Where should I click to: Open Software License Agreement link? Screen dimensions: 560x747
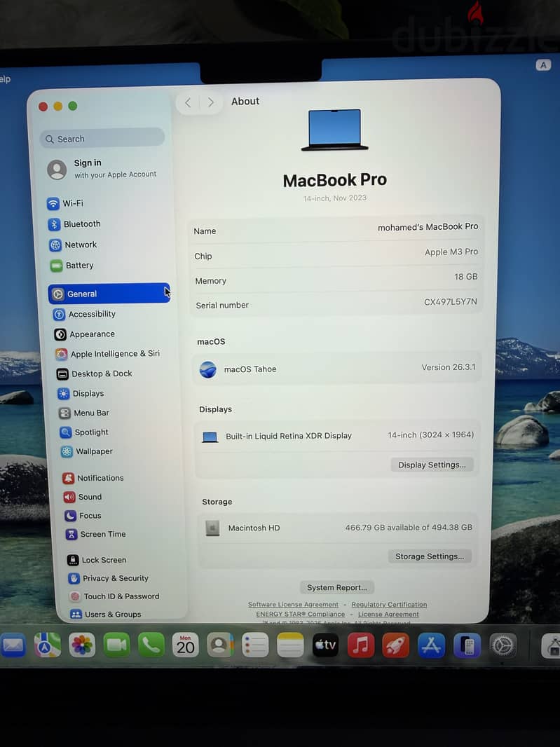(x=293, y=605)
